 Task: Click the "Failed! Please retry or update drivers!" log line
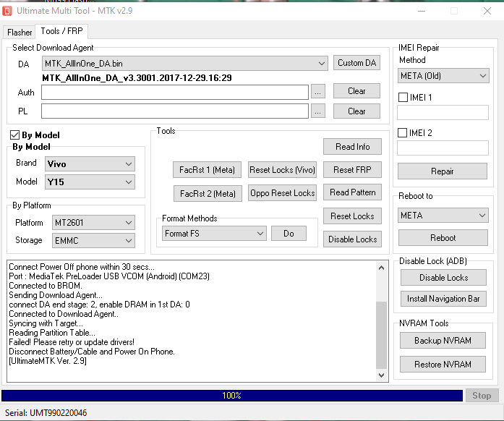[x=72, y=342]
